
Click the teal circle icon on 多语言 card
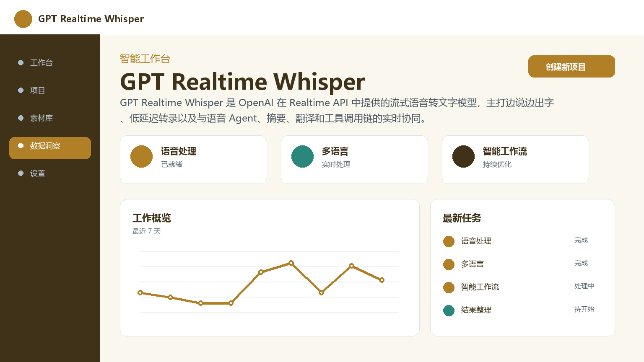[302, 156]
